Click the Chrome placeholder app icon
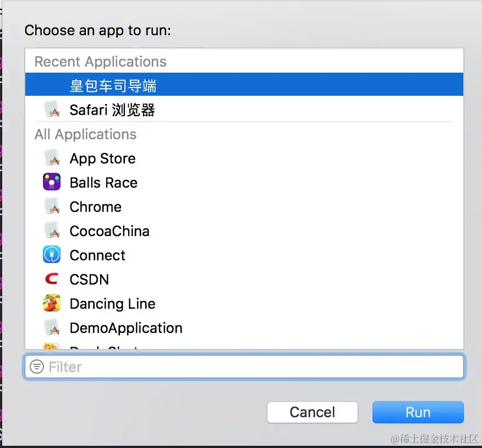This screenshot has height=448, width=482. (x=52, y=206)
